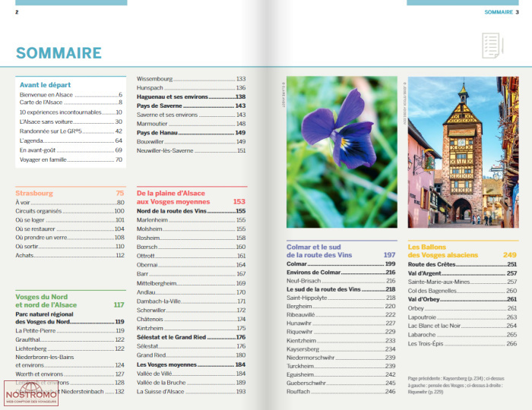Click the SOMMAIRE page title
This screenshot has height=410, width=532.
click(59, 53)
